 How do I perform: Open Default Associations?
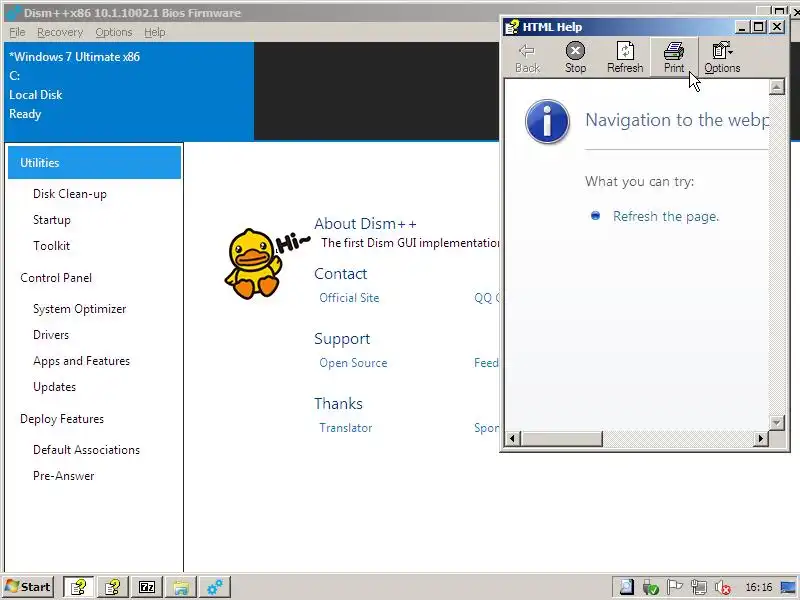pyautogui.click(x=86, y=450)
